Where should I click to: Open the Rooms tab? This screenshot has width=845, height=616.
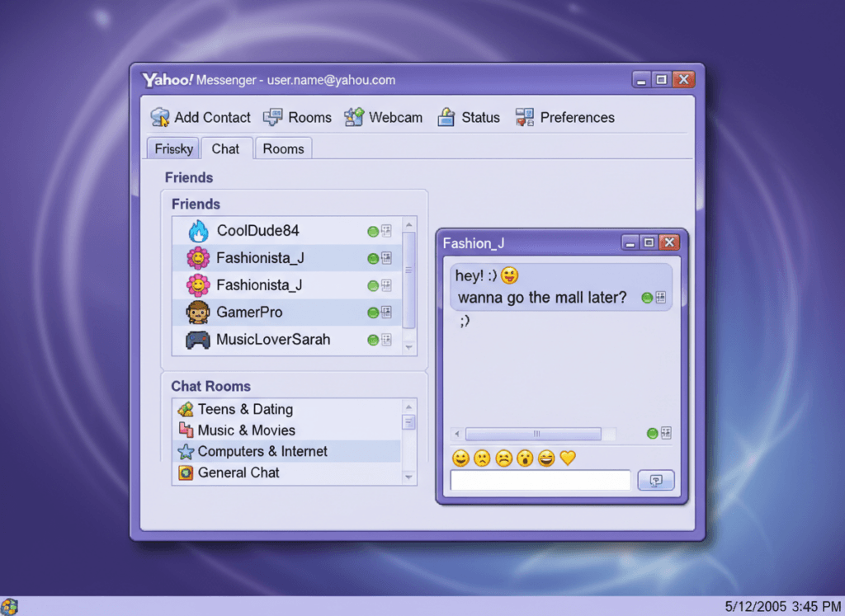[283, 148]
